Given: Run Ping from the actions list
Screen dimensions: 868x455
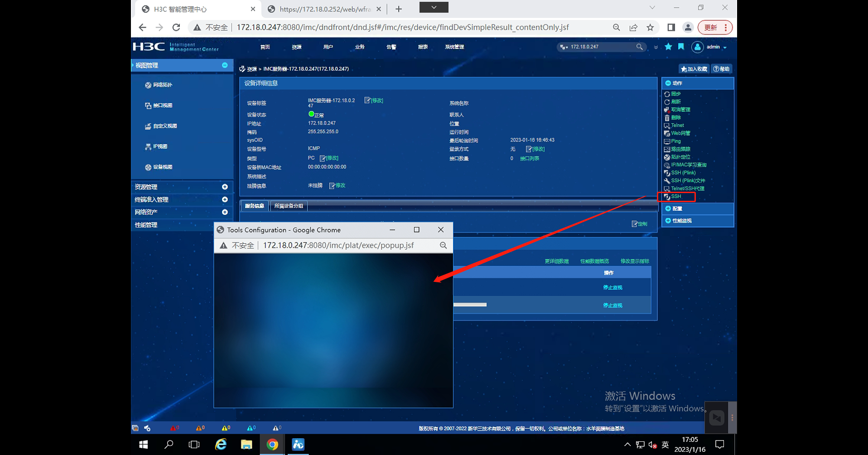Looking at the screenshot, I should (675, 141).
